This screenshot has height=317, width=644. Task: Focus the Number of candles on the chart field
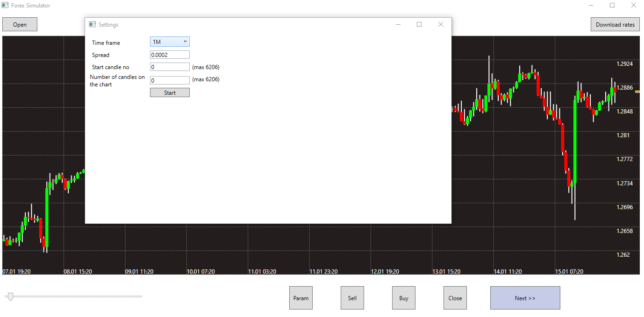click(x=170, y=80)
